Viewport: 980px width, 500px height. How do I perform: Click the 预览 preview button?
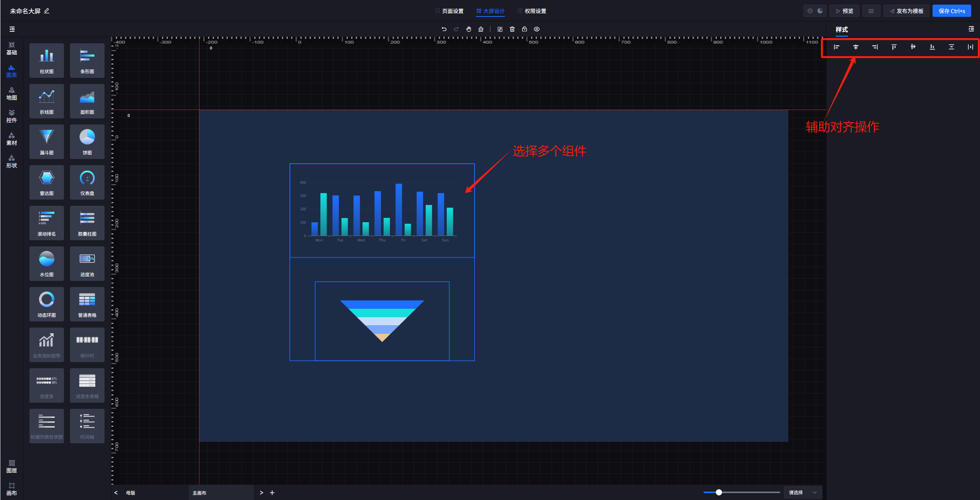(844, 11)
